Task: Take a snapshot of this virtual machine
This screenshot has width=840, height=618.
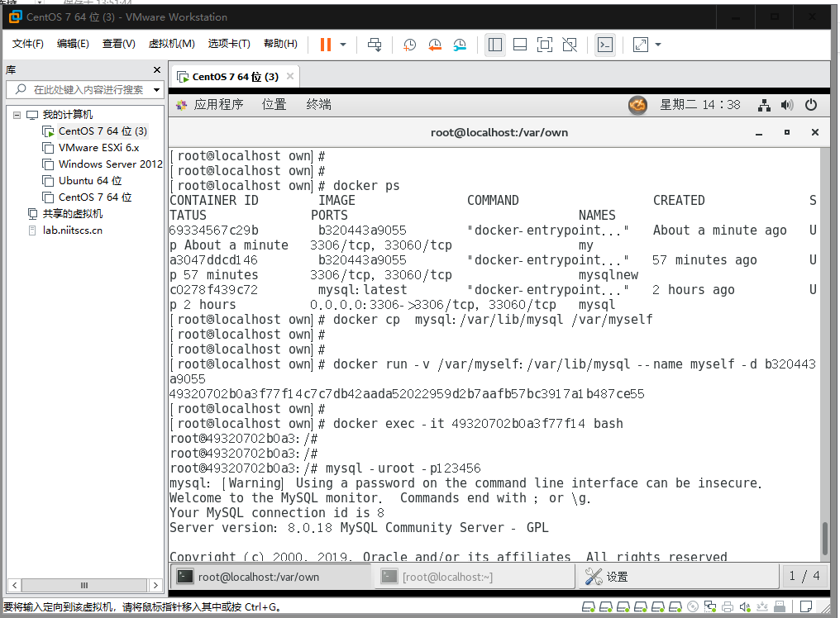Action: click(x=409, y=45)
